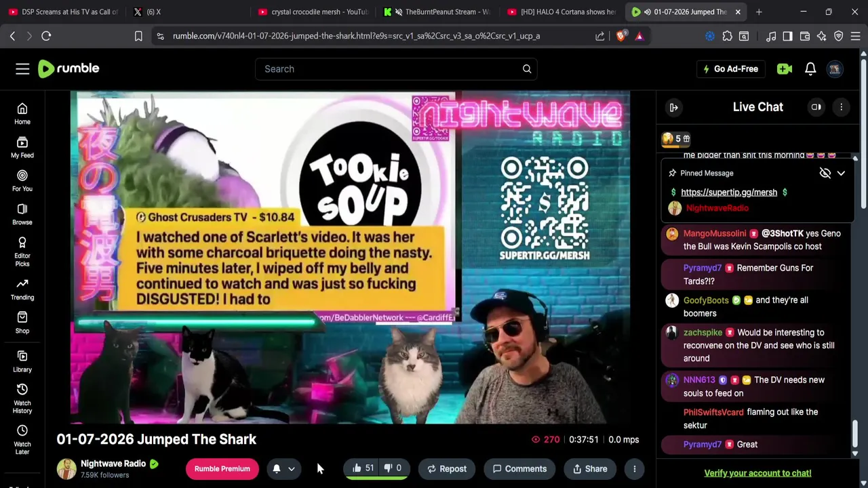The height and width of the screenshot is (488, 868).
Task: Open Shop in the sidebar
Action: [x=22, y=323]
